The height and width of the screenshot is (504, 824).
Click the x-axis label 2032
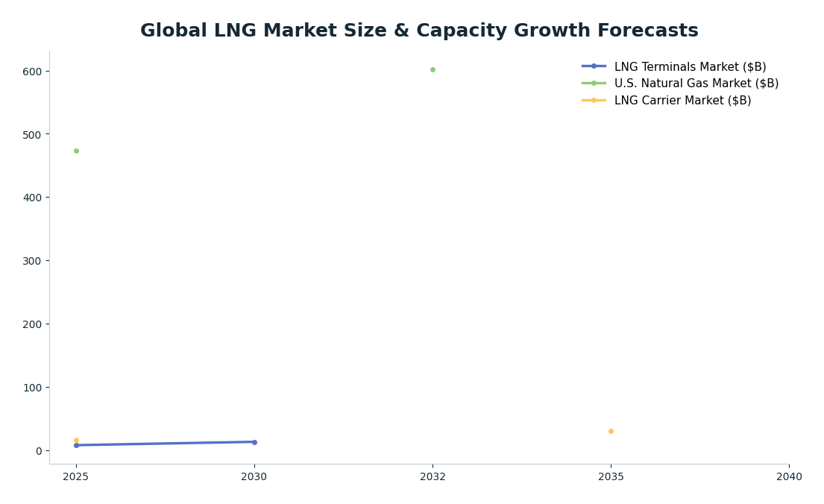click(x=433, y=476)
